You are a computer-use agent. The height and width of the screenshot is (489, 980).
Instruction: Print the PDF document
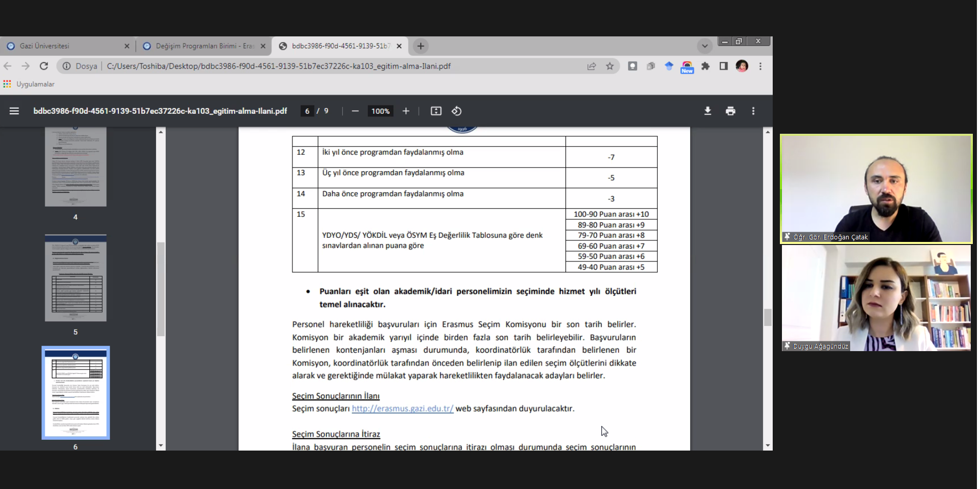[x=731, y=111]
